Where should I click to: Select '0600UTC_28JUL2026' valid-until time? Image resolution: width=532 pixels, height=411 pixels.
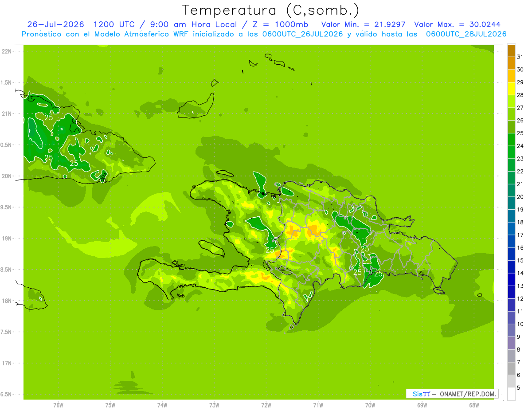click(x=466, y=34)
